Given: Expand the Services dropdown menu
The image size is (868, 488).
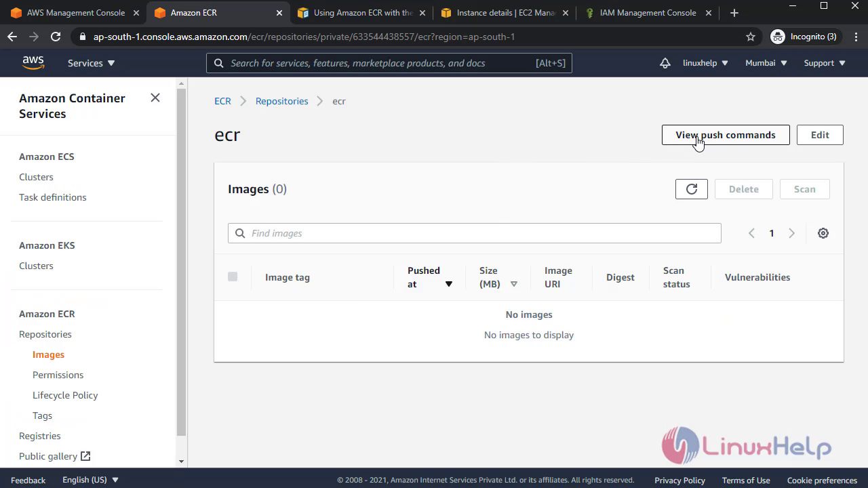Looking at the screenshot, I should tap(92, 63).
